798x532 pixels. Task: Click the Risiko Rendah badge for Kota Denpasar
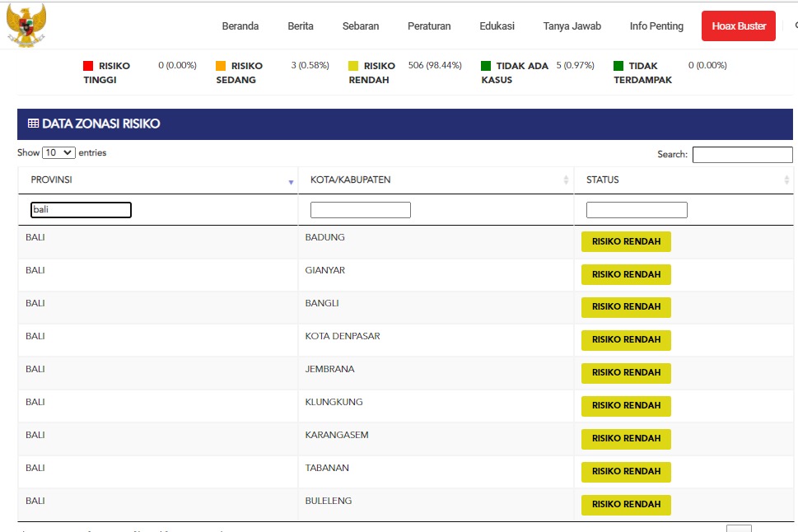626,339
